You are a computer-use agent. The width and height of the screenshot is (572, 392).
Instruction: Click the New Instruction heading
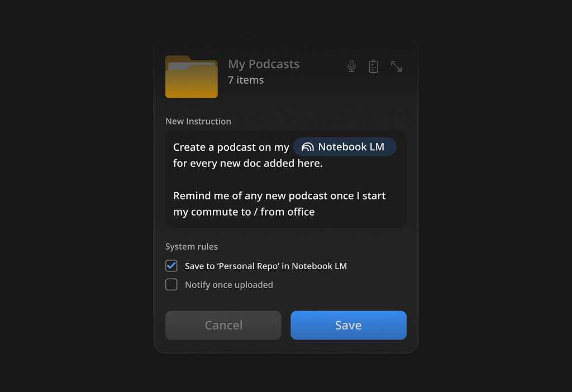coord(198,121)
